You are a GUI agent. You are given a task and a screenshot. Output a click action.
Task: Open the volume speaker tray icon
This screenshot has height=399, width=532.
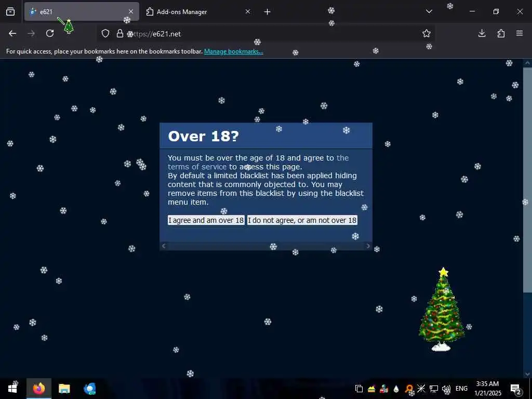click(446, 389)
